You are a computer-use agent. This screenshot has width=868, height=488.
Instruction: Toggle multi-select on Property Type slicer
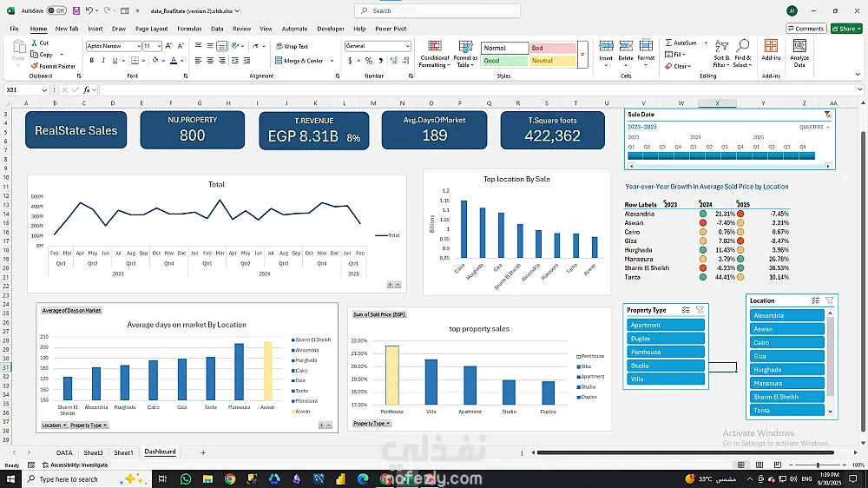[686, 310]
